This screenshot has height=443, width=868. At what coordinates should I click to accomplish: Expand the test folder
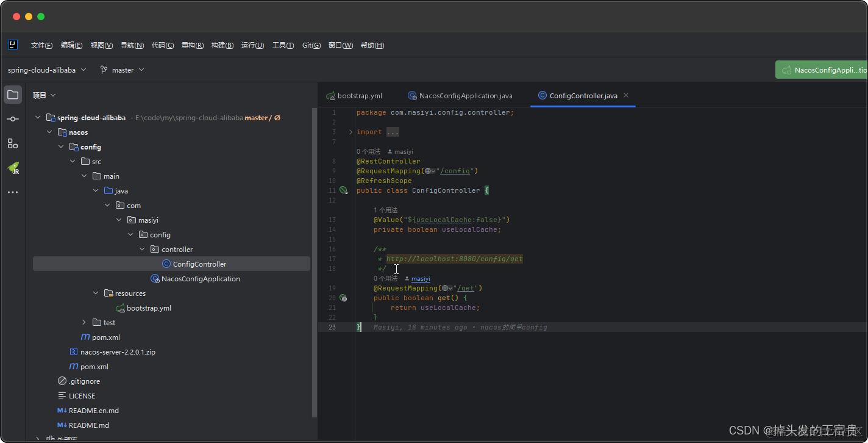coord(84,323)
